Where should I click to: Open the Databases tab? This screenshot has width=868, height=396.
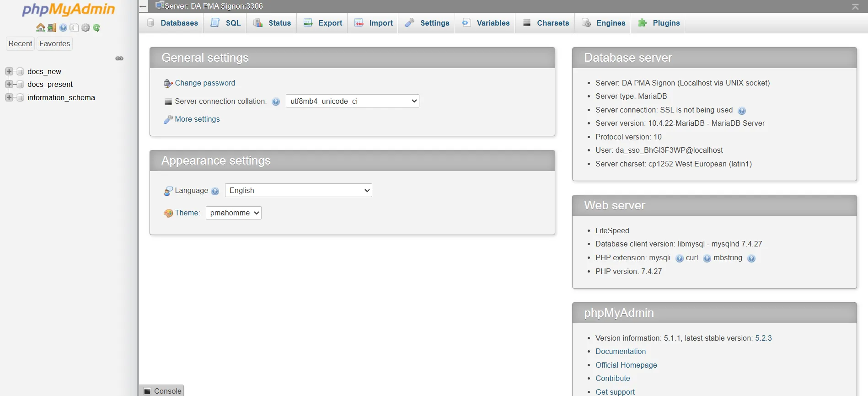pyautogui.click(x=172, y=23)
